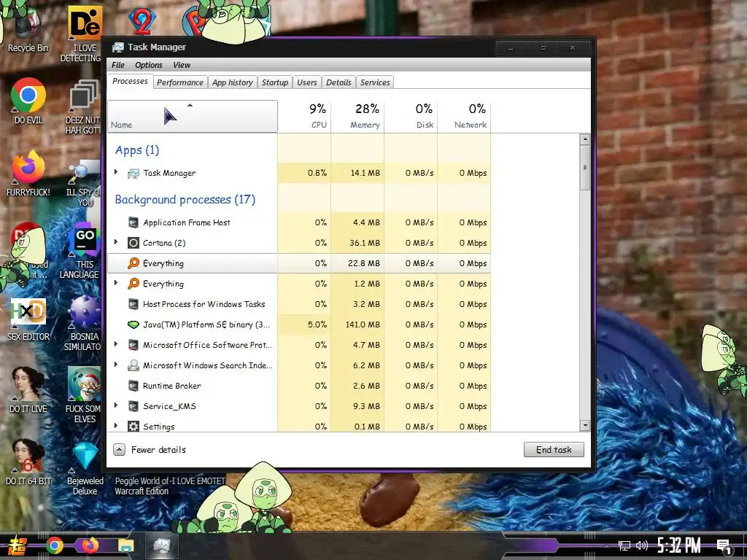747x560 pixels.
Task: Click the Service_KMS process icon
Action: [x=133, y=406]
